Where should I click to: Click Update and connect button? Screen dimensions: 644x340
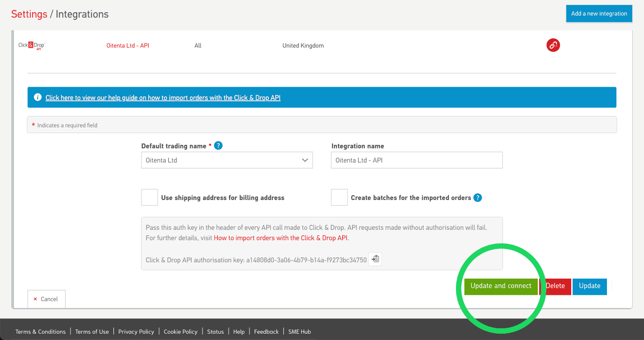(x=501, y=286)
